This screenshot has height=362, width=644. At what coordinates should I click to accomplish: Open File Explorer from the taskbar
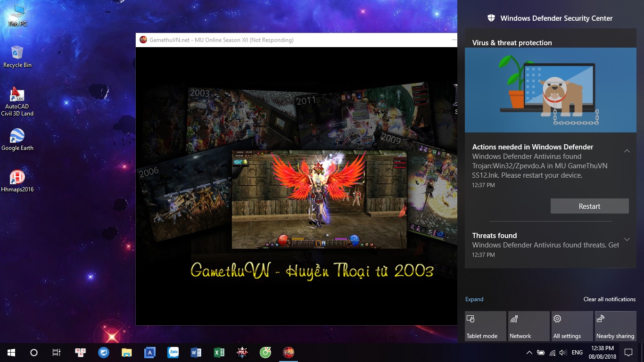126,352
